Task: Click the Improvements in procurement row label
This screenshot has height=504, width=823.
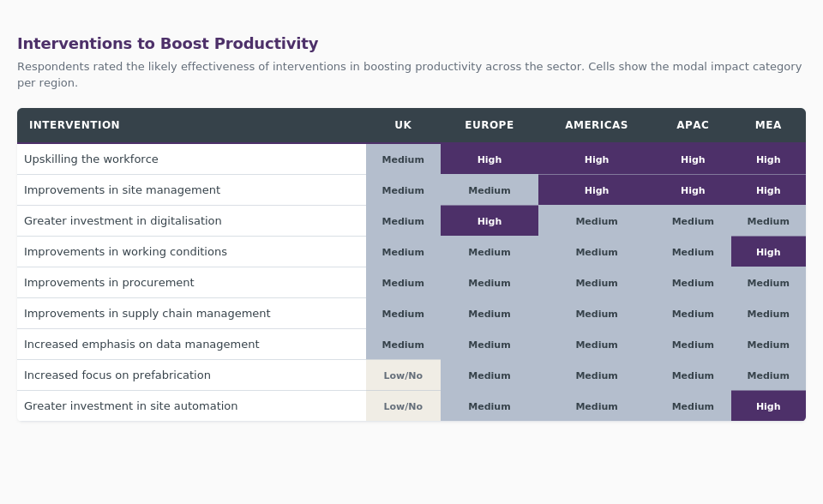Action: [x=109, y=283]
